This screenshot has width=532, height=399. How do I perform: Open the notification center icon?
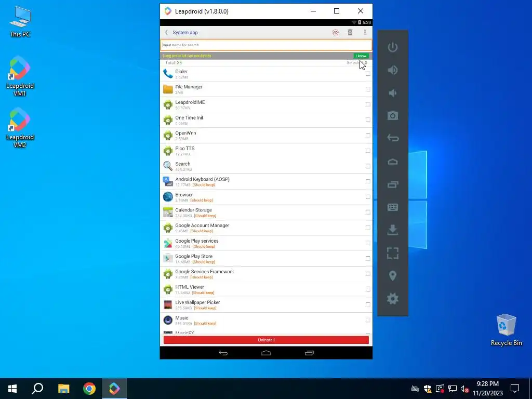coord(515,389)
